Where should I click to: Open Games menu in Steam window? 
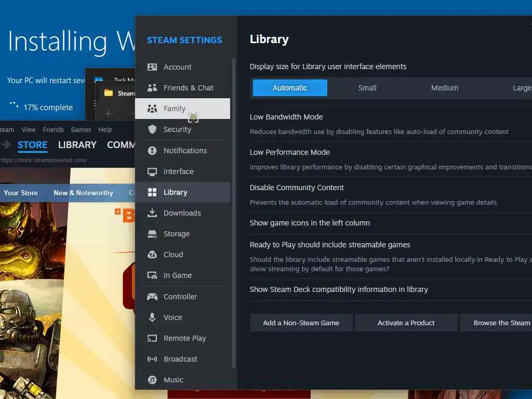pyautogui.click(x=81, y=130)
